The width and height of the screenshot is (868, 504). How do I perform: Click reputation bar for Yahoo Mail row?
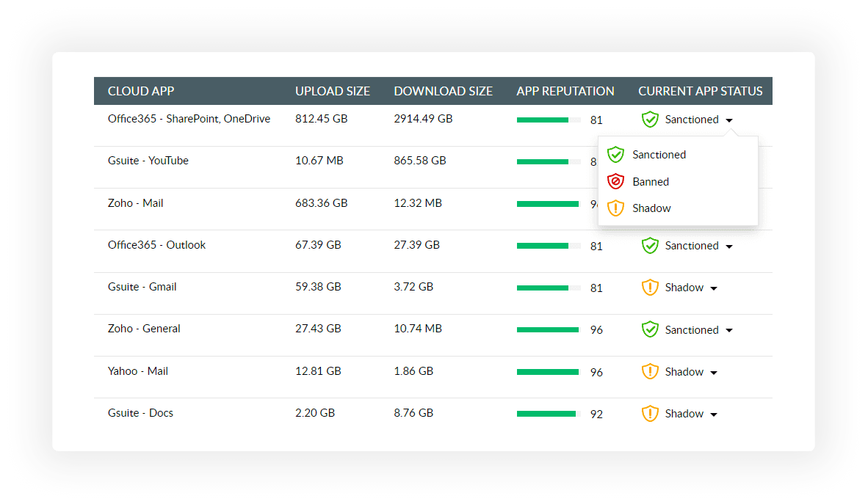pos(549,372)
